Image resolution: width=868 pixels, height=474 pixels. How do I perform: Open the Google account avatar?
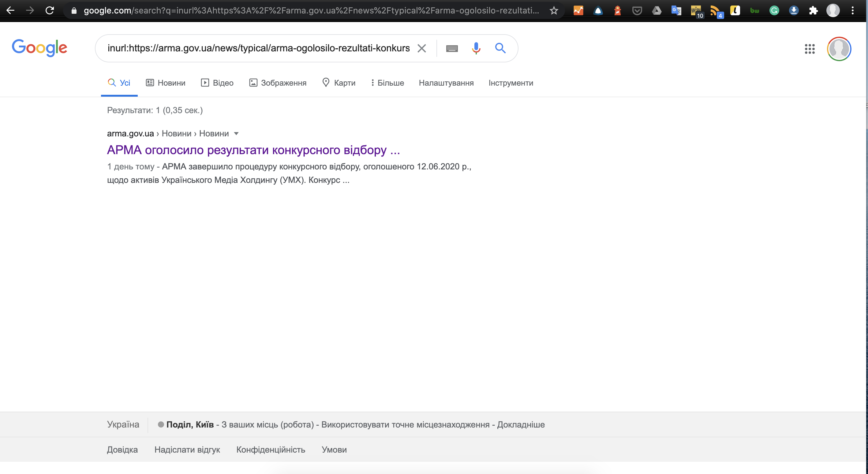coord(839,49)
